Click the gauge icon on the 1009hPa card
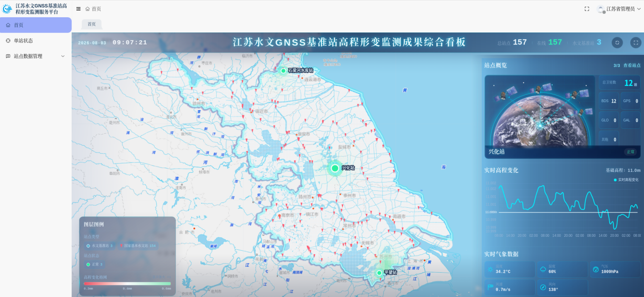Screen dimensions: 644x297 [x=595, y=269]
